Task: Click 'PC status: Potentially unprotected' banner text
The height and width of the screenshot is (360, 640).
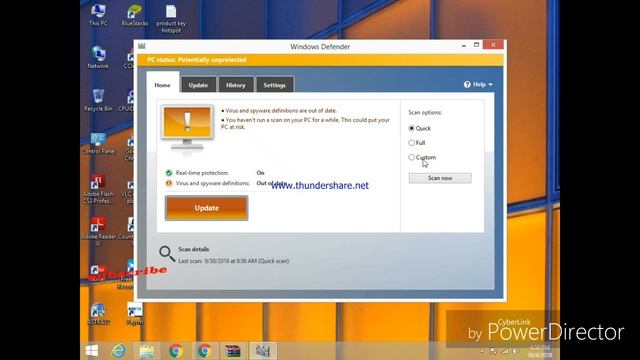Action: point(197,60)
